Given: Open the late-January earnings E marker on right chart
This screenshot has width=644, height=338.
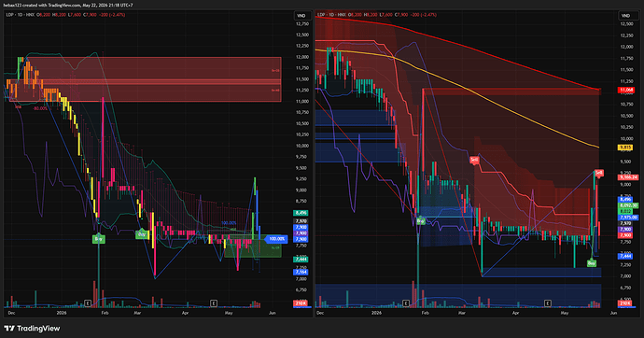Looking at the screenshot, I should [x=406, y=303].
